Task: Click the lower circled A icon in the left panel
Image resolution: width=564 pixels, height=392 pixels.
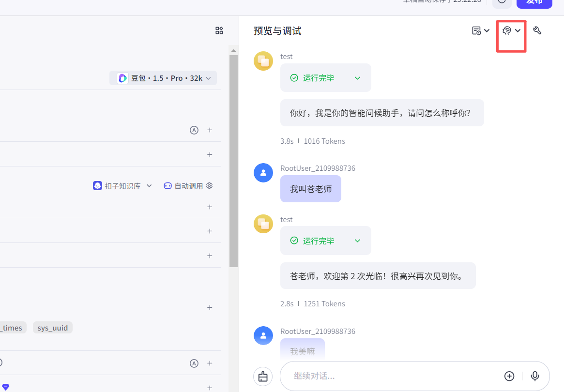Action: [x=194, y=363]
